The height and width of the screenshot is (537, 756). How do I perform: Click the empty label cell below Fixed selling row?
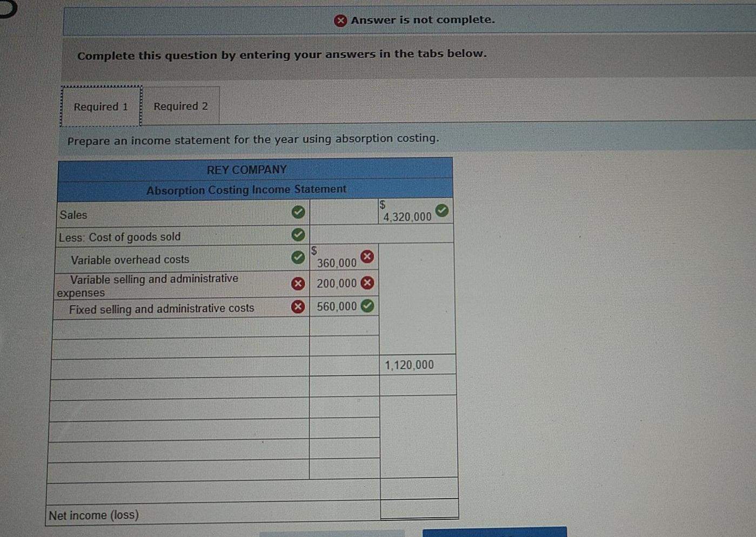[180, 328]
